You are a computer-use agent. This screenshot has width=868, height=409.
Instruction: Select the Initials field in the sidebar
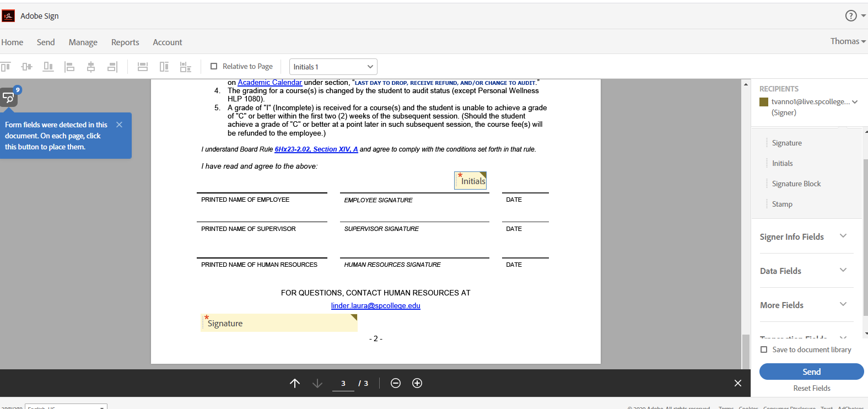[x=783, y=163]
